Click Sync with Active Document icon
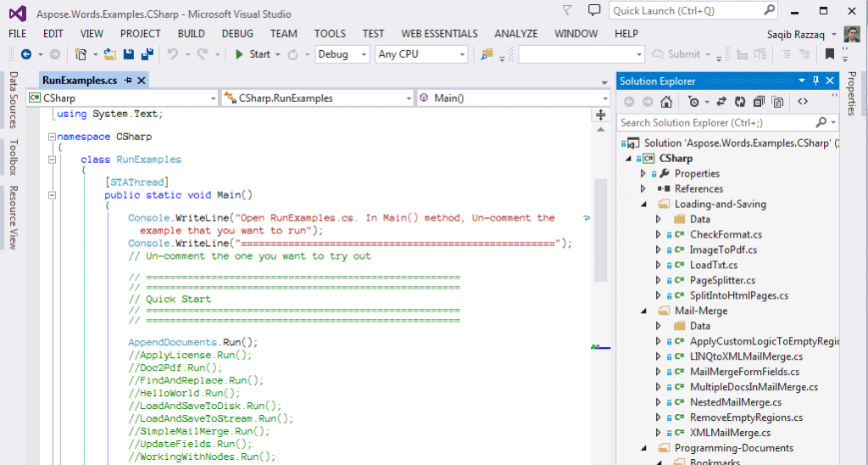The height and width of the screenshot is (465, 868). (721, 102)
